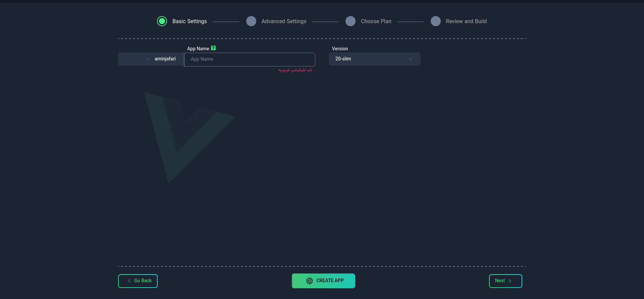Click the CREATE APP button
Image resolution: width=644 pixels, height=299 pixels.
[323, 281]
